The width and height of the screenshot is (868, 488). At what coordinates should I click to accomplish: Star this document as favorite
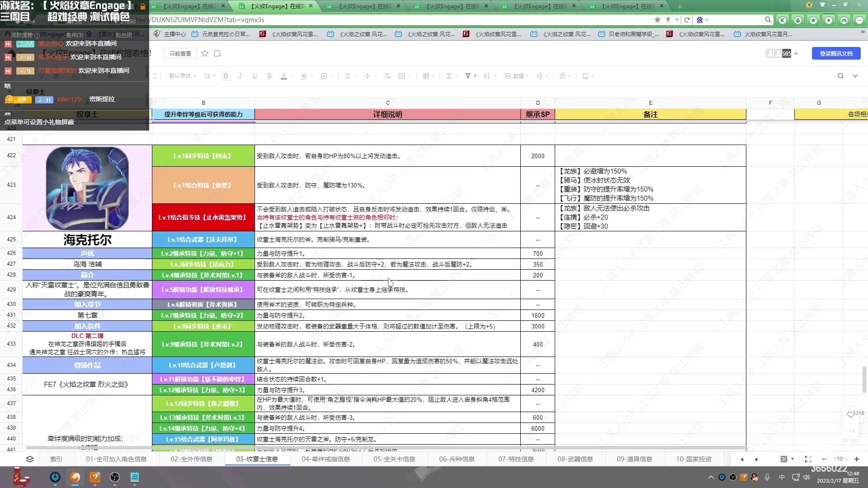[205, 53]
